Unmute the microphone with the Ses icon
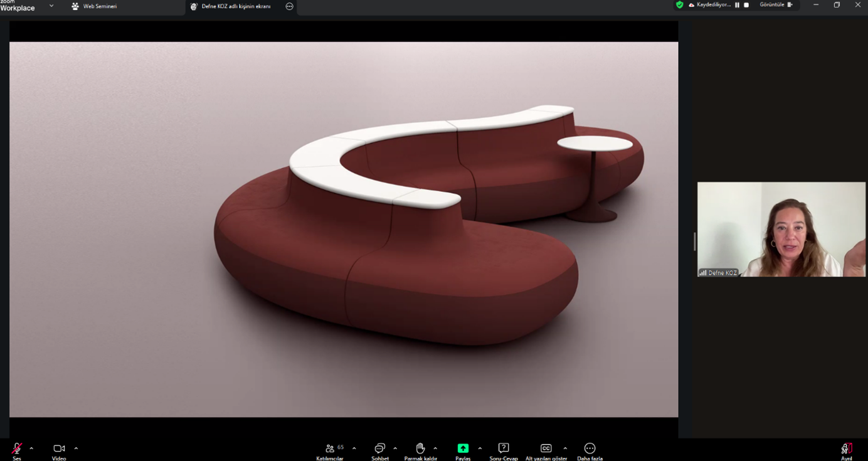Viewport: 868px width, 461px height. [17, 448]
